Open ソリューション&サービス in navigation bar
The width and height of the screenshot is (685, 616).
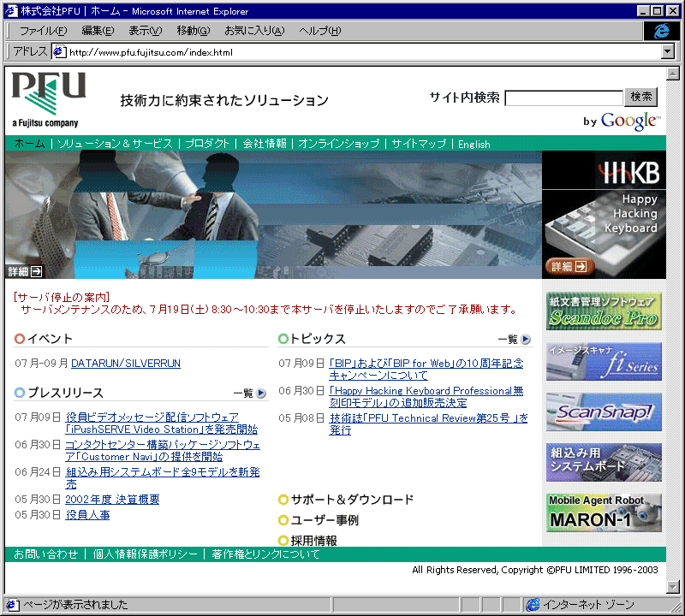pyautogui.click(x=115, y=144)
